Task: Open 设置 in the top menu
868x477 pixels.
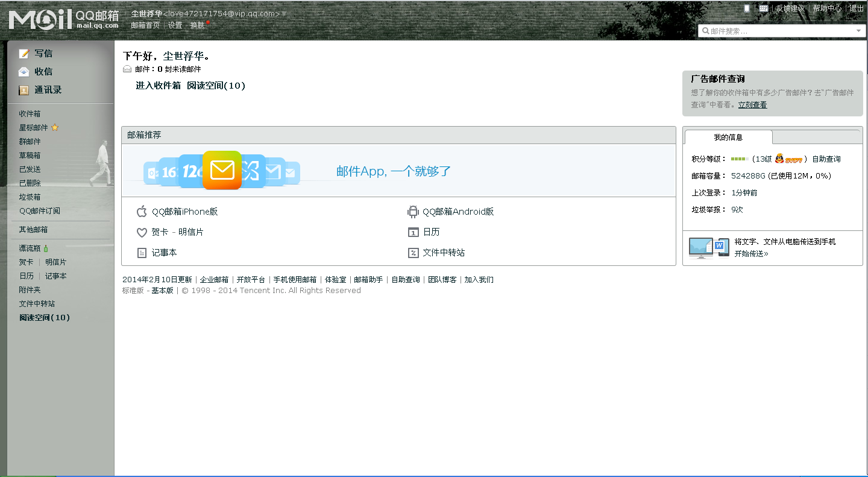Action: [x=175, y=25]
